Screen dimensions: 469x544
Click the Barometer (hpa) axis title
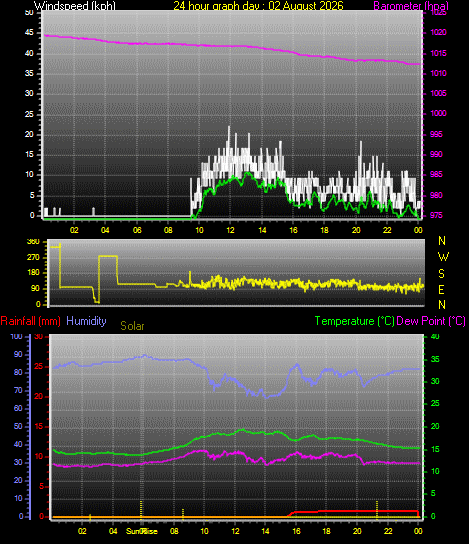[411, 5]
